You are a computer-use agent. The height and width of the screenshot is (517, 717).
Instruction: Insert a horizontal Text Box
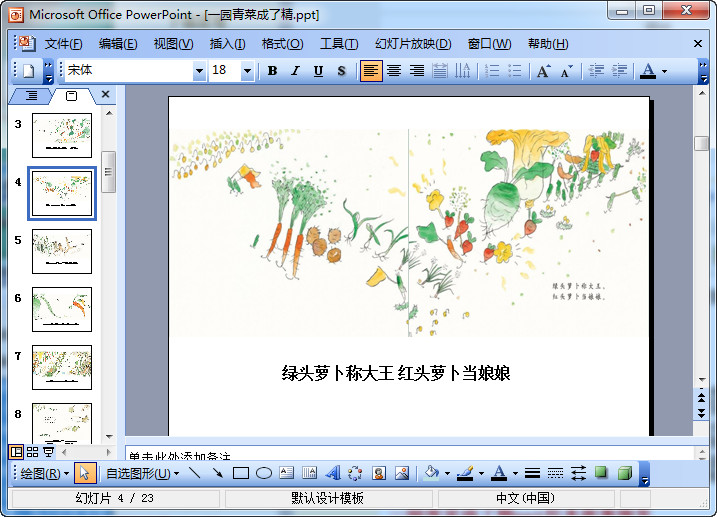click(x=287, y=473)
